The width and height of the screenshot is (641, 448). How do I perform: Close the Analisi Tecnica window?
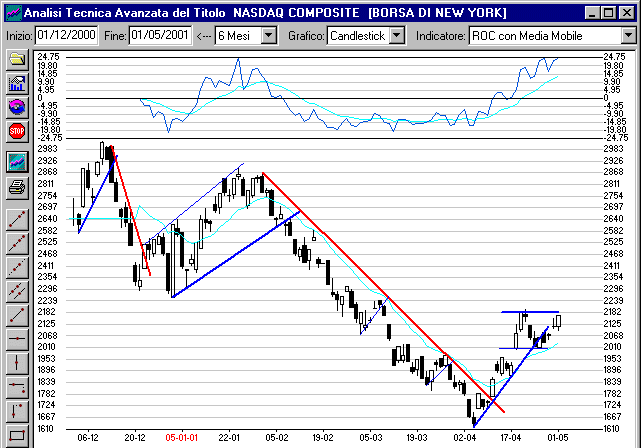coord(626,13)
